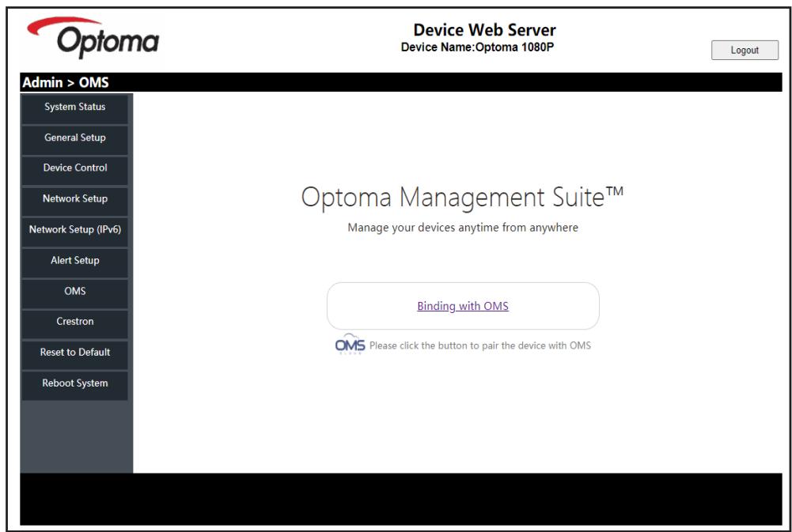Click 'Manage your devices anytime from anywhere' text

click(463, 228)
